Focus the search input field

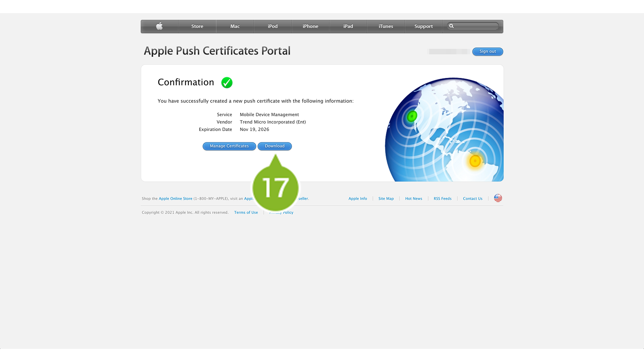coord(476,26)
